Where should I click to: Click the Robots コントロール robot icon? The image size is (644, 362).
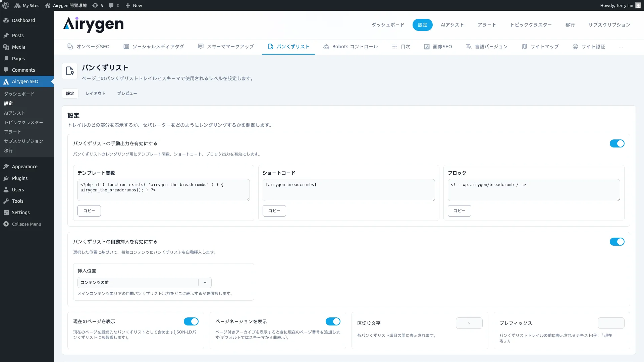tap(326, 47)
